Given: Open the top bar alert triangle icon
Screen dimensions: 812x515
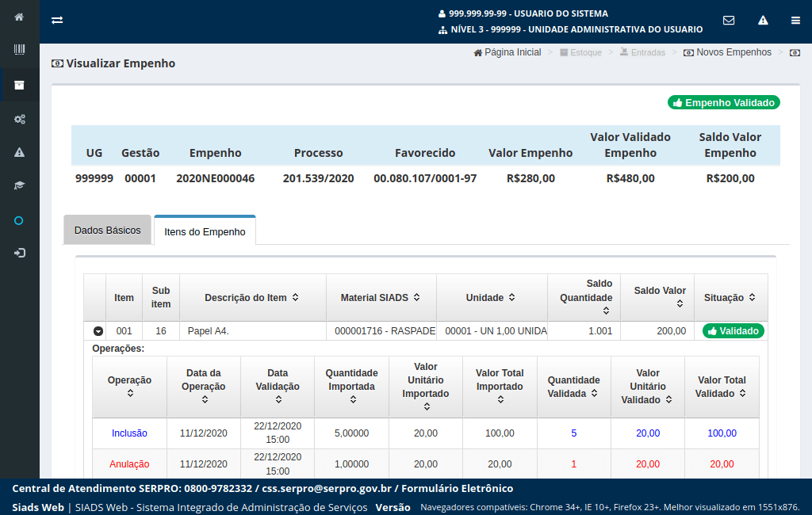Looking at the screenshot, I should click(763, 20).
